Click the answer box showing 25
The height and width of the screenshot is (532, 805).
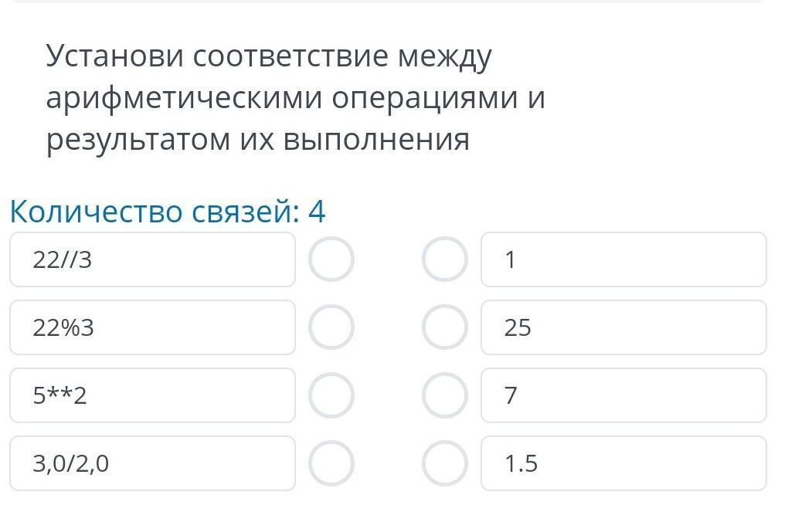tap(623, 327)
